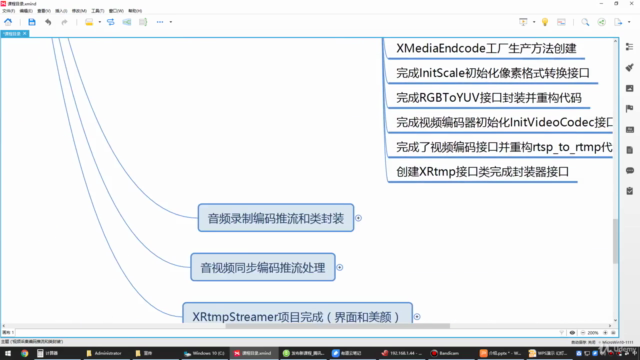Viewport: 640px width, 360px height.
Task: Redo the undone edit
Action: point(64,22)
